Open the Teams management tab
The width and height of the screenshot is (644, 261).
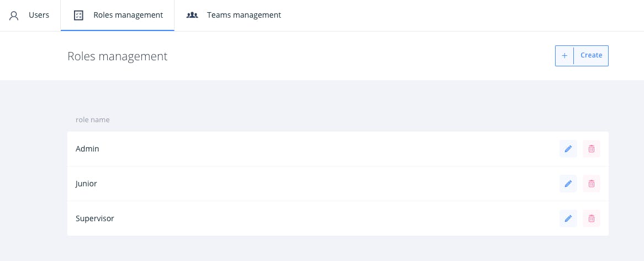coord(234,15)
